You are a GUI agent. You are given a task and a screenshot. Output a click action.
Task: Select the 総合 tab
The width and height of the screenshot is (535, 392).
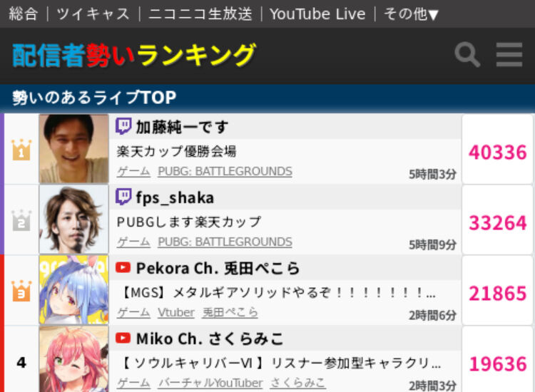pos(23,14)
